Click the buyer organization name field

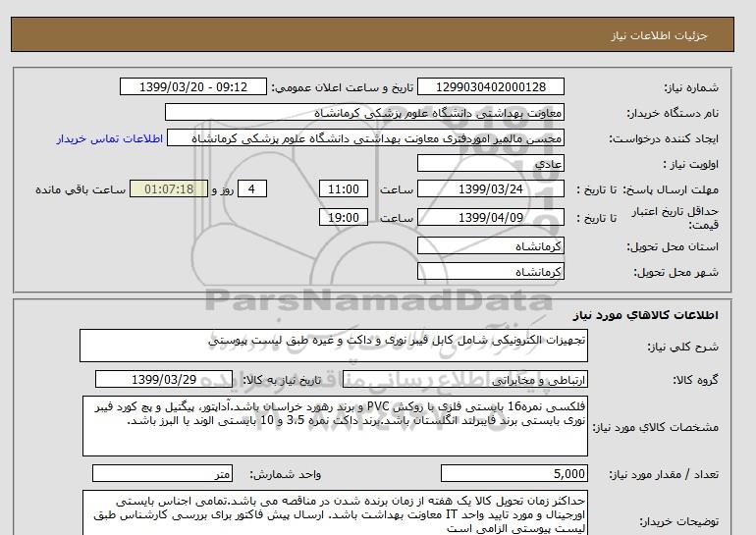click(x=364, y=112)
